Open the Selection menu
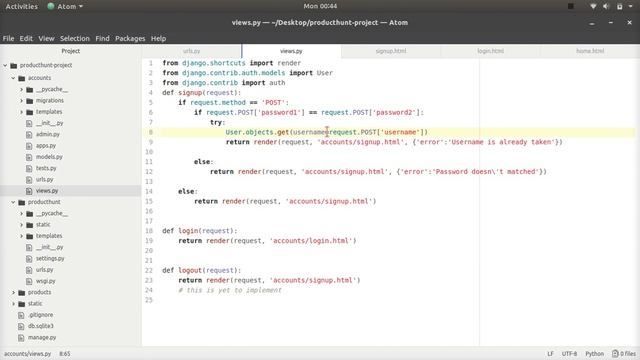 (x=75, y=38)
